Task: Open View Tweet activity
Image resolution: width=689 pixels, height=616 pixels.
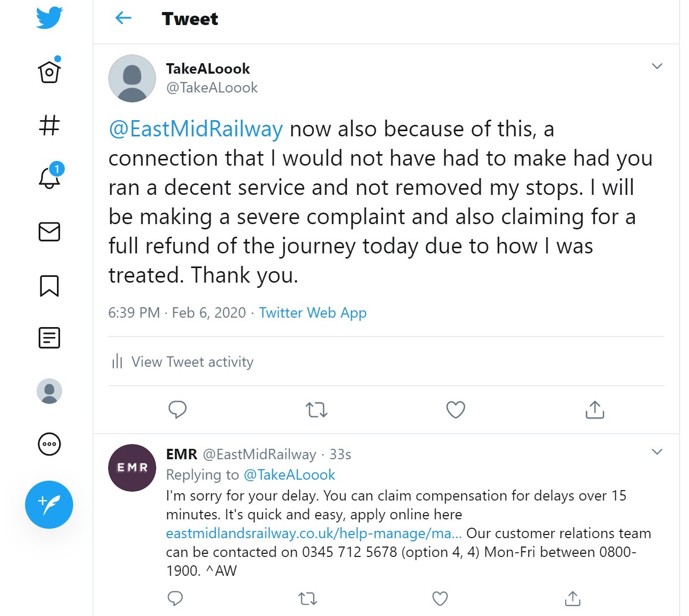Action: tap(192, 362)
